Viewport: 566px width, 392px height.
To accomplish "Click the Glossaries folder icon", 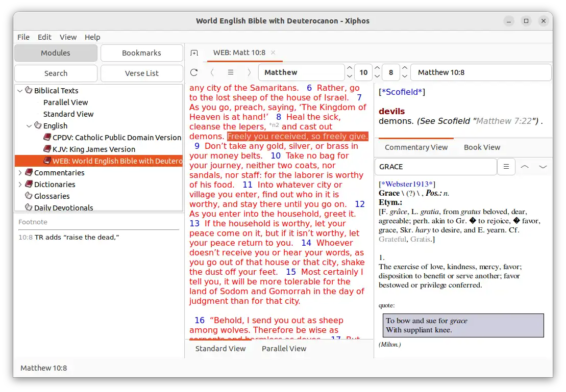I will pyautogui.click(x=29, y=195).
